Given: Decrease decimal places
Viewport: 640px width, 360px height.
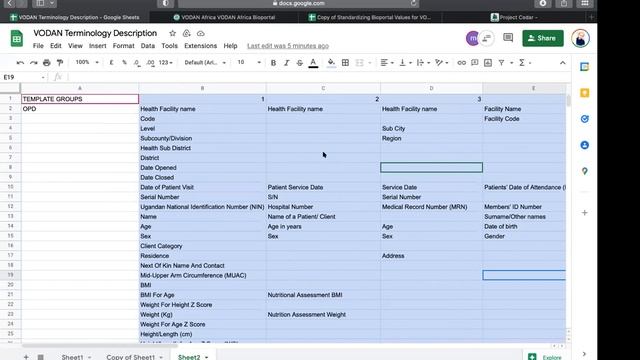Looking at the screenshot, I should [137, 63].
